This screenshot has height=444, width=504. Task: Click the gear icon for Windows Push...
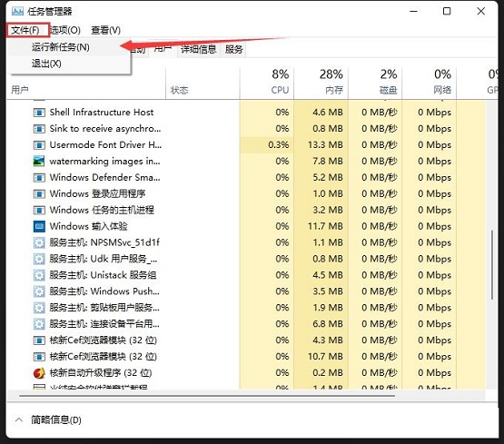coord(39,291)
